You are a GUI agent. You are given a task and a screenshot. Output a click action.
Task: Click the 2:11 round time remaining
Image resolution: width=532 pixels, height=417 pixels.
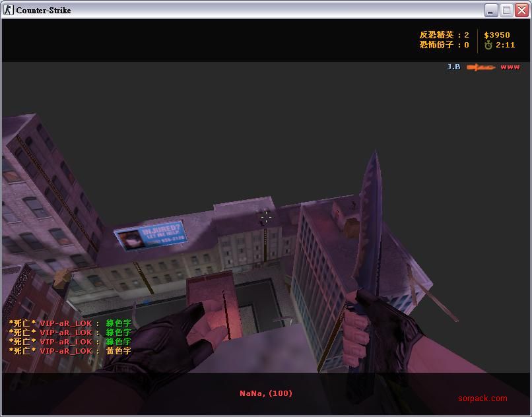click(x=505, y=46)
